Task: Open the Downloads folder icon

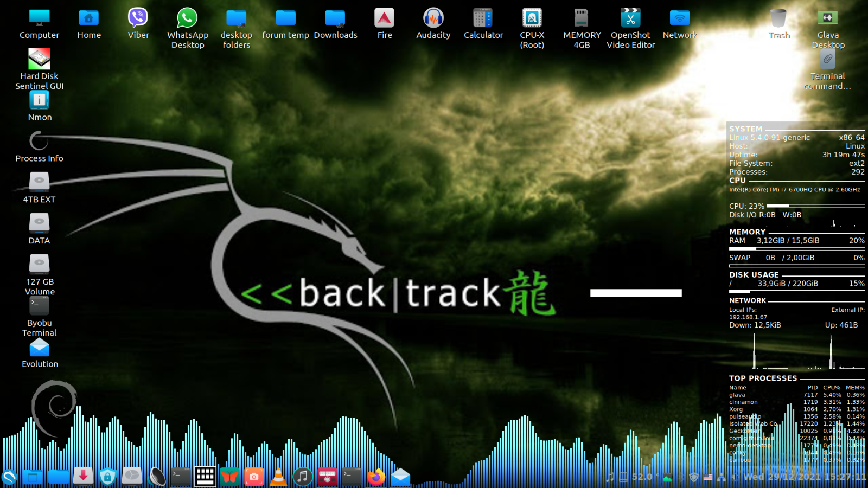Action: pyautogui.click(x=335, y=24)
